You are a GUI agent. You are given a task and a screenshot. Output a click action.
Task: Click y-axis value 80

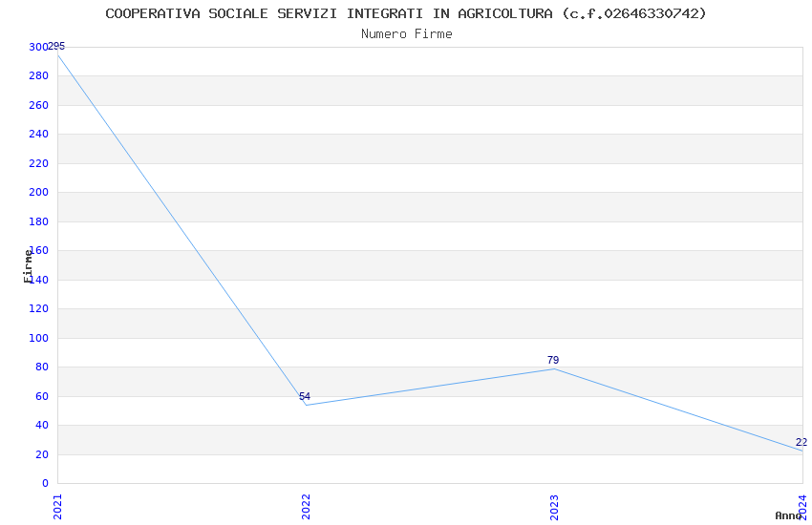tap(41, 367)
